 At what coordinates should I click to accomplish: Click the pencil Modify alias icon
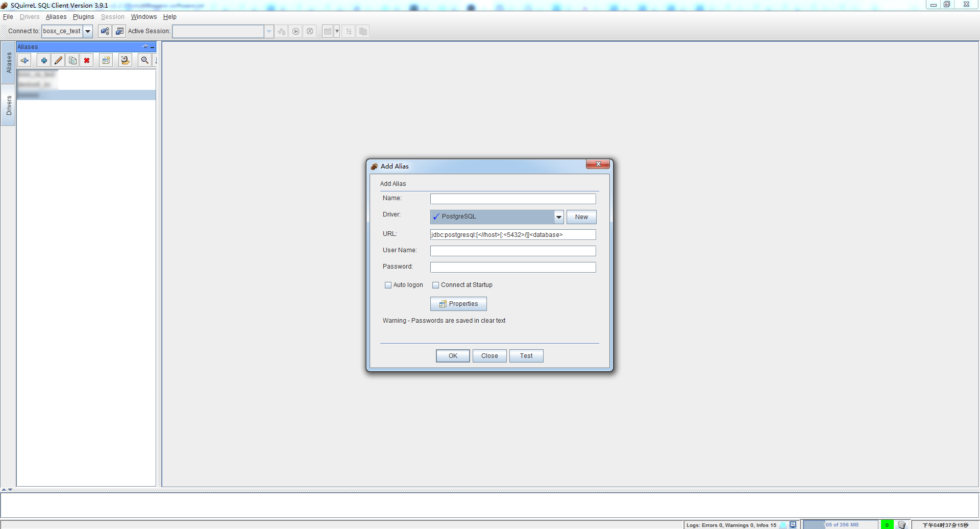tap(58, 61)
